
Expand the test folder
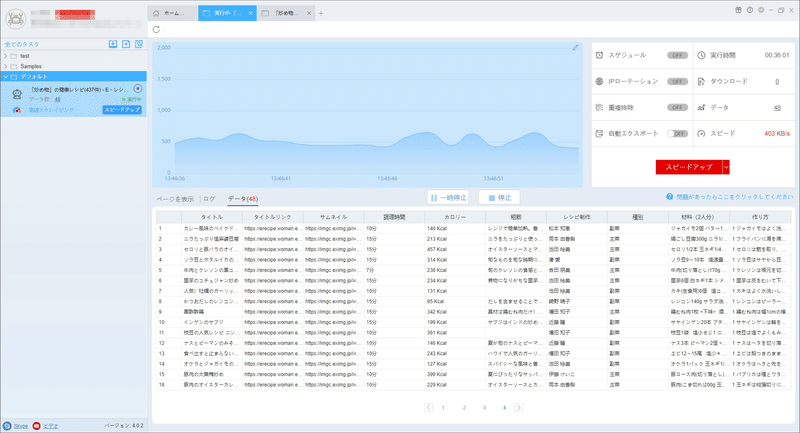[x=6, y=56]
